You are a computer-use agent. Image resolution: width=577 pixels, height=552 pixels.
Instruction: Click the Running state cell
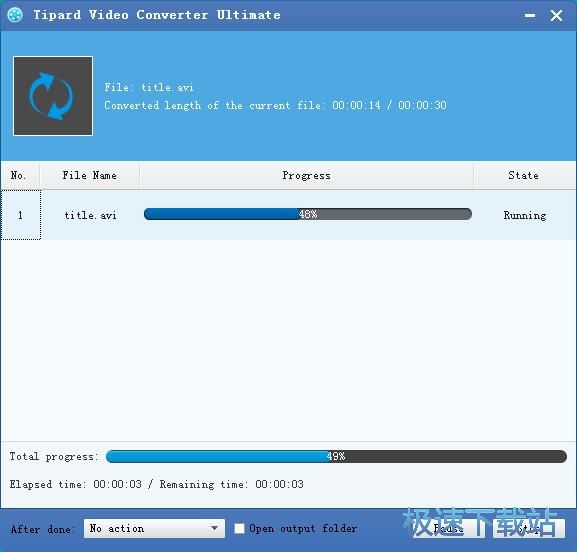coord(525,215)
